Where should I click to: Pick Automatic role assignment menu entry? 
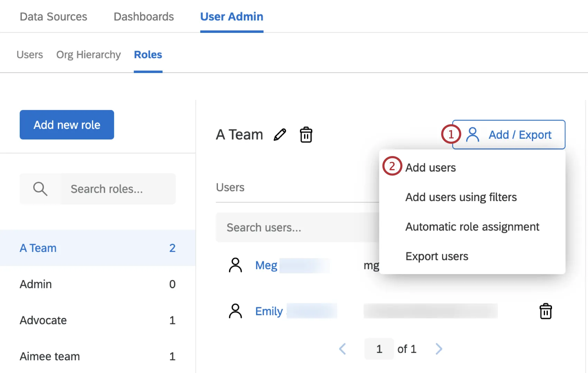pyautogui.click(x=472, y=227)
